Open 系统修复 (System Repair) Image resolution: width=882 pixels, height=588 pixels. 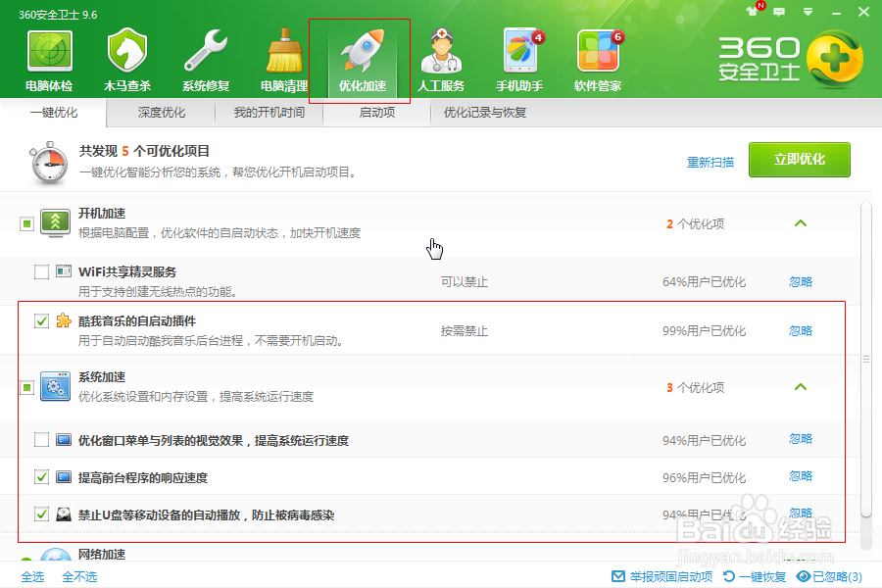coord(205,57)
